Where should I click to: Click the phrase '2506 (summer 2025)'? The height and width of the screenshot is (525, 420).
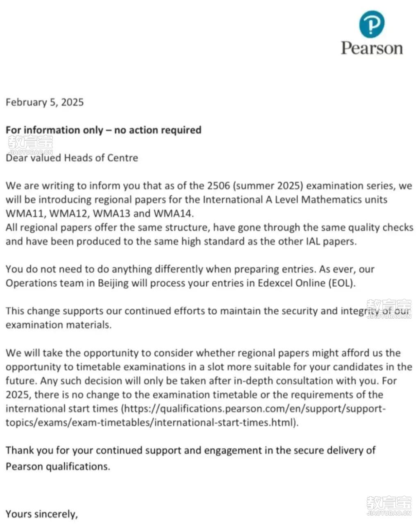pos(255,186)
